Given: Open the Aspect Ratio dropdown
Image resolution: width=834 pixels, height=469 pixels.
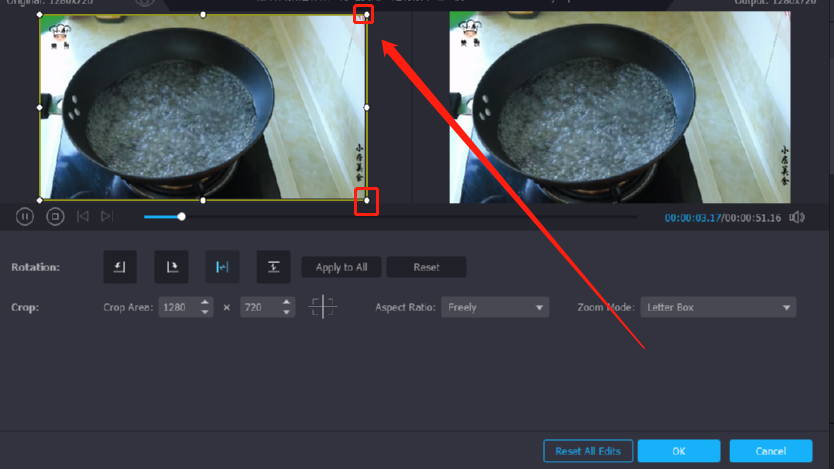Looking at the screenshot, I should [x=495, y=307].
